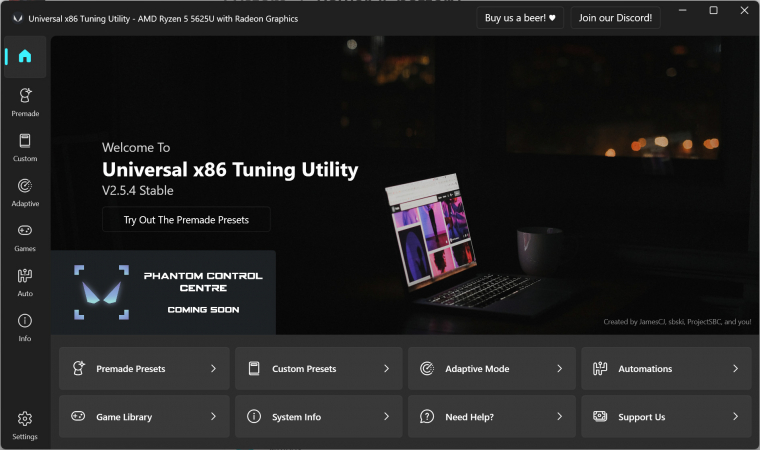This screenshot has width=760, height=450.
Task: Open the Join our Discord link
Action: (x=615, y=18)
